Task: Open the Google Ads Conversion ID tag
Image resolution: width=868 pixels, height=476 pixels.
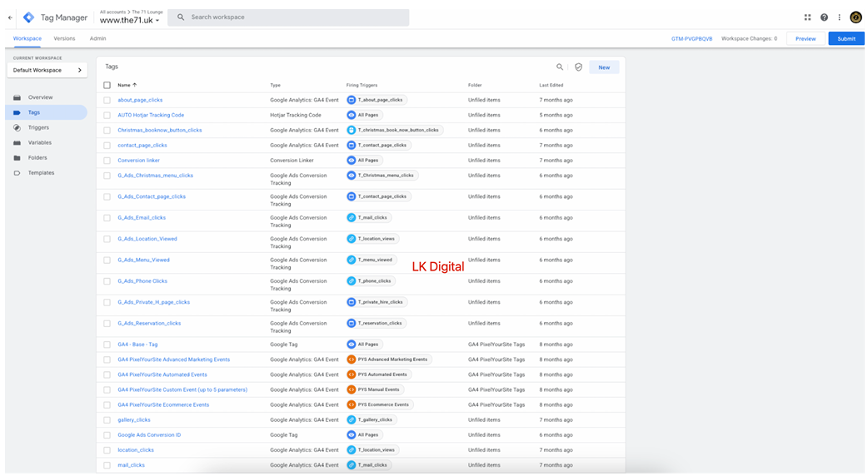Action: 149,435
